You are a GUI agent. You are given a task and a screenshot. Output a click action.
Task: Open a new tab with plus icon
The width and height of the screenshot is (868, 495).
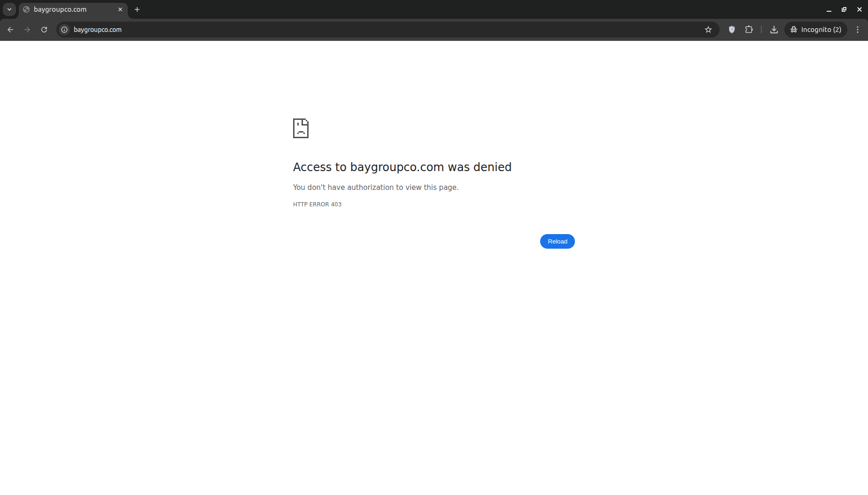pos(137,9)
